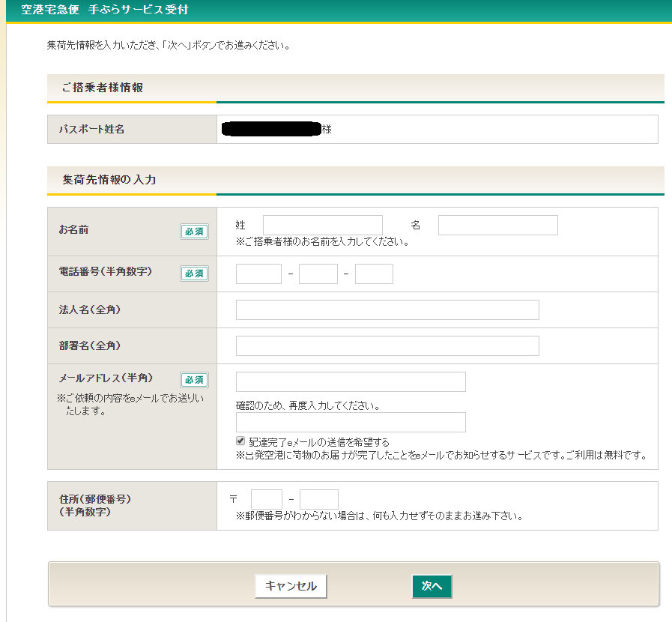Click the first postal code box
The image size is (672, 622).
(x=267, y=499)
